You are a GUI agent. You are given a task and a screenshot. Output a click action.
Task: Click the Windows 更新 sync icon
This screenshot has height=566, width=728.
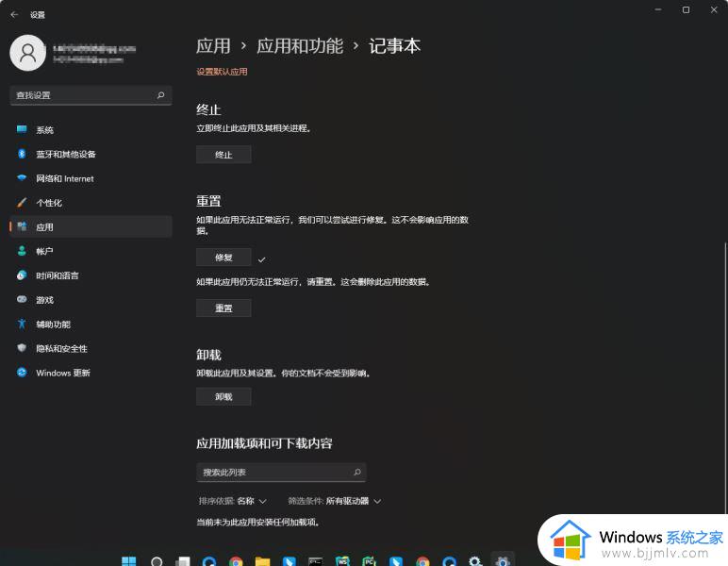[x=22, y=372]
